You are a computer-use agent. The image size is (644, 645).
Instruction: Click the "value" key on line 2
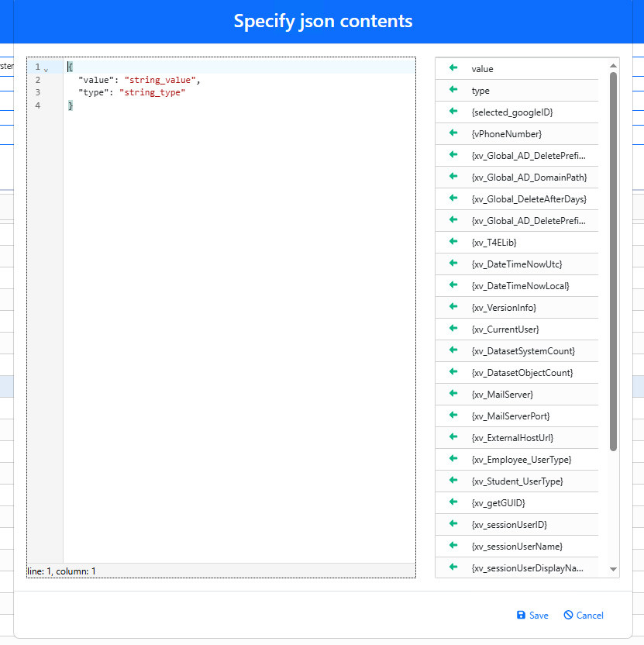point(96,80)
